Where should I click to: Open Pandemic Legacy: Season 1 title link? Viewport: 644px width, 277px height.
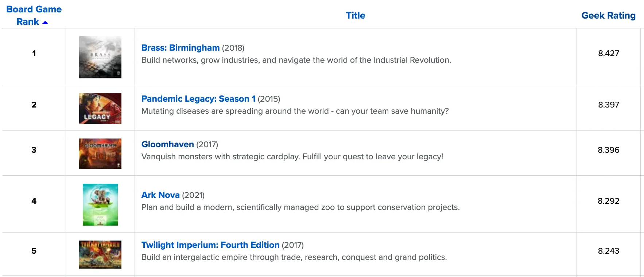pyautogui.click(x=198, y=99)
